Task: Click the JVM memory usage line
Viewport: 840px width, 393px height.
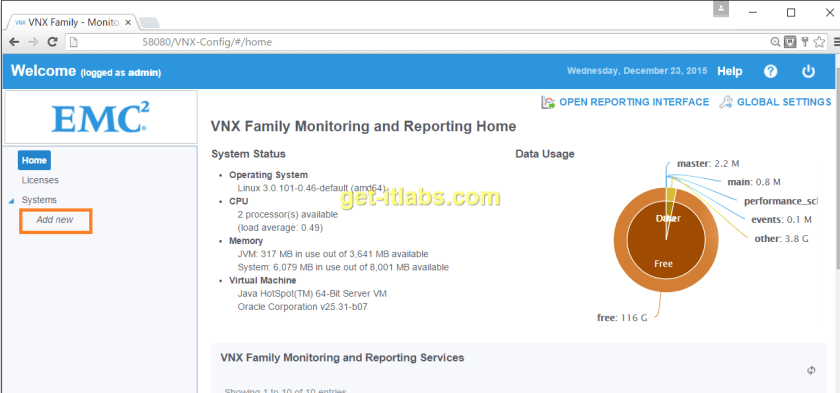Action: pyautogui.click(x=333, y=254)
